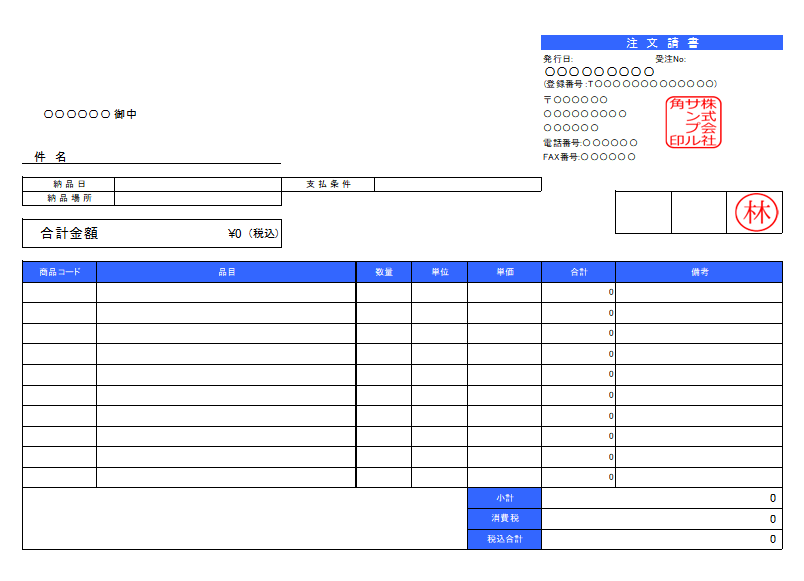This screenshot has height=581, width=804.
Task: Click the 単位 column header
Action: point(439,272)
